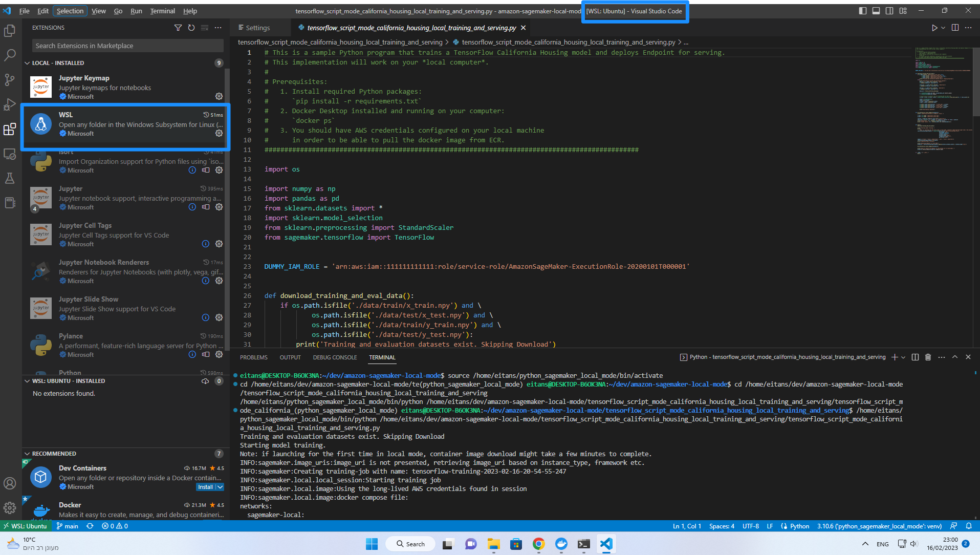Open the Explorer view in activity bar
Viewport: 980px width, 555px height.
pyautogui.click(x=10, y=31)
